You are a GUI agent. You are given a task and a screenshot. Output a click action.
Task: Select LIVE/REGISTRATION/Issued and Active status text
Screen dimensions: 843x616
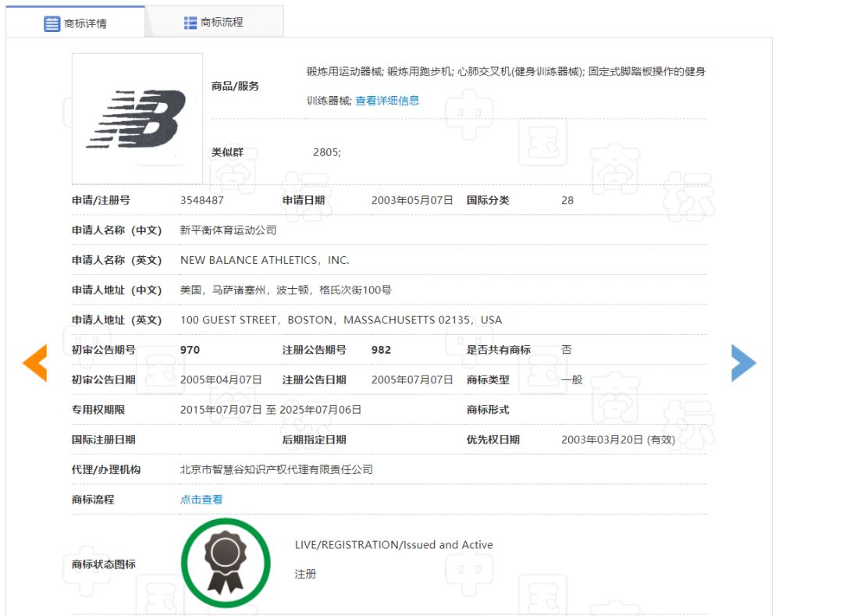point(393,544)
